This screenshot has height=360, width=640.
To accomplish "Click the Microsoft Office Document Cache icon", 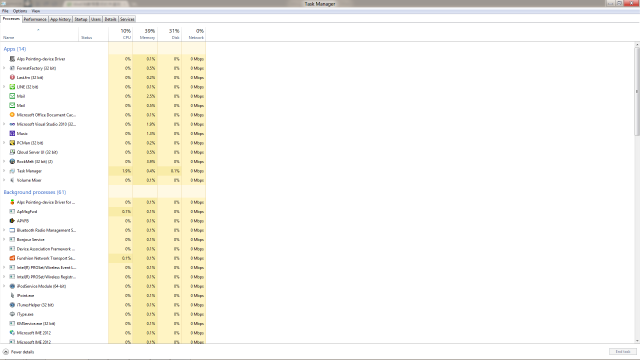I will click(x=12, y=115).
